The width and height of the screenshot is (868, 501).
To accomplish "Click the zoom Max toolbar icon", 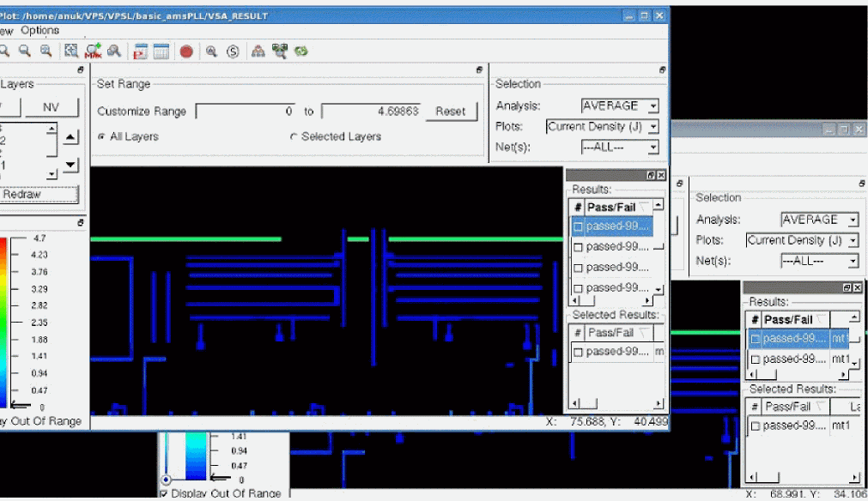I will pyautogui.click(x=93, y=51).
